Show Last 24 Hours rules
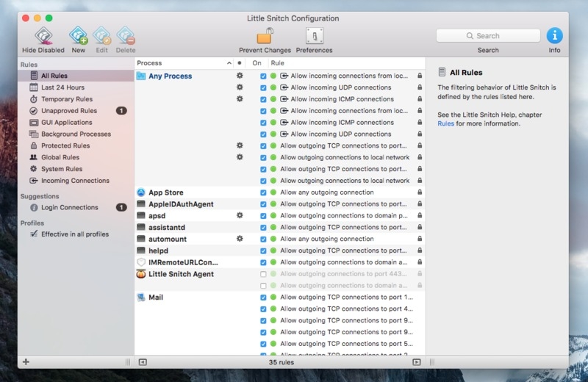This screenshot has height=382, width=588. pos(76,87)
